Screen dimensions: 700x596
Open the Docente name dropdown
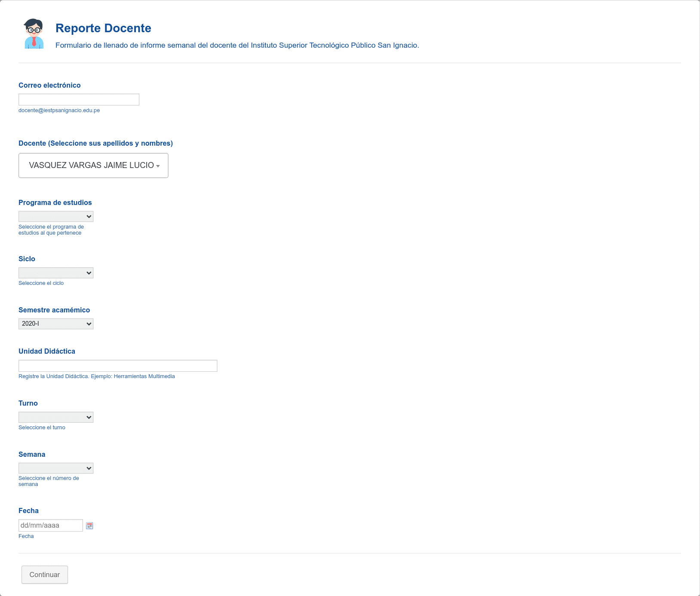(x=93, y=165)
